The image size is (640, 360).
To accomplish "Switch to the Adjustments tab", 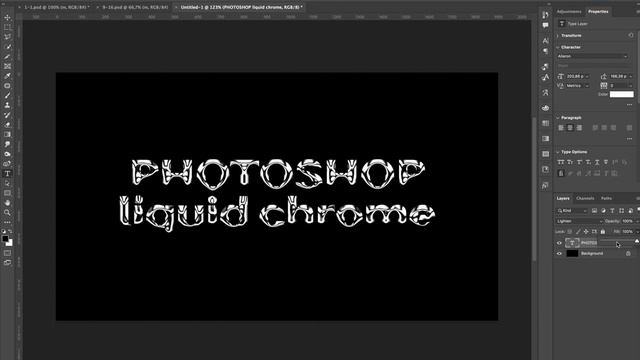I will 569,11.
